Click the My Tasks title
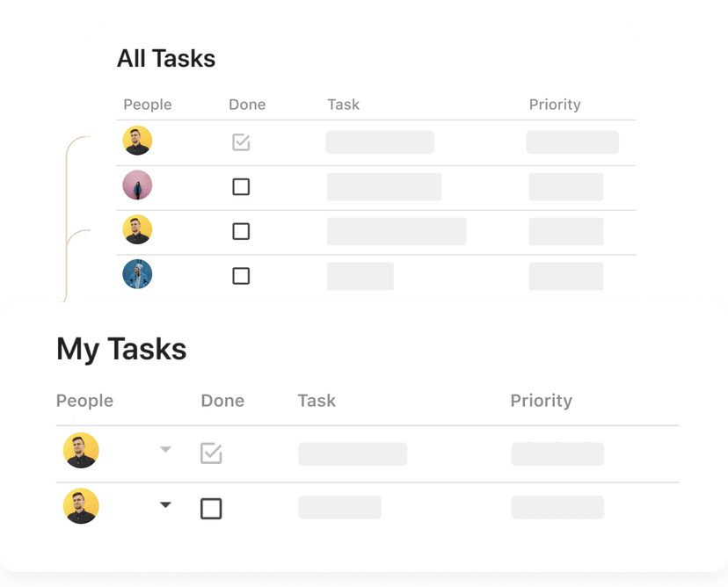 [x=121, y=350]
